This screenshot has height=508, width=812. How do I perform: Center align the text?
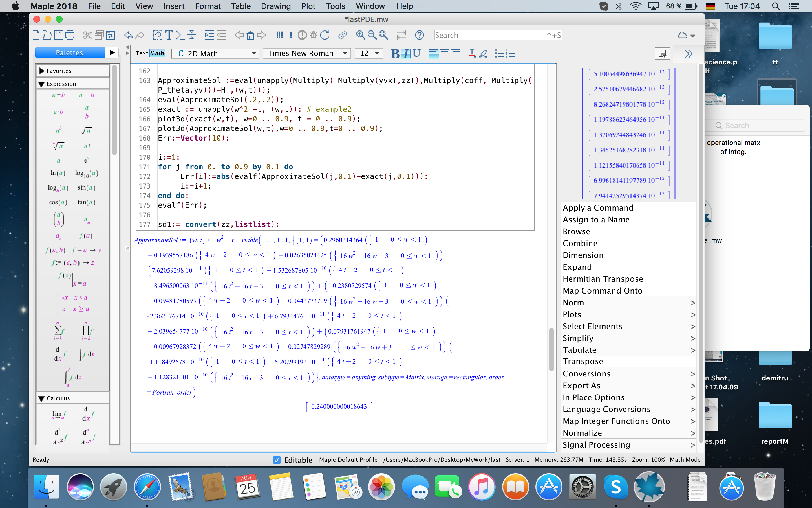pos(444,53)
